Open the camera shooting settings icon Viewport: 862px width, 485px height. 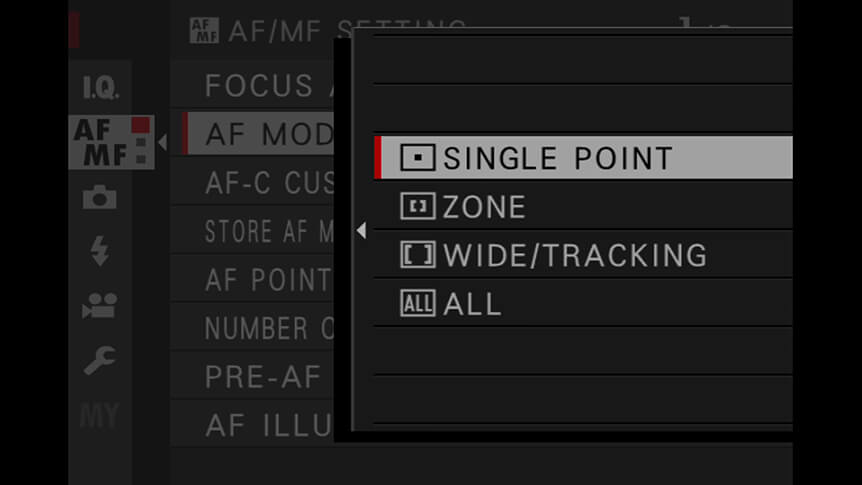pyautogui.click(x=100, y=197)
